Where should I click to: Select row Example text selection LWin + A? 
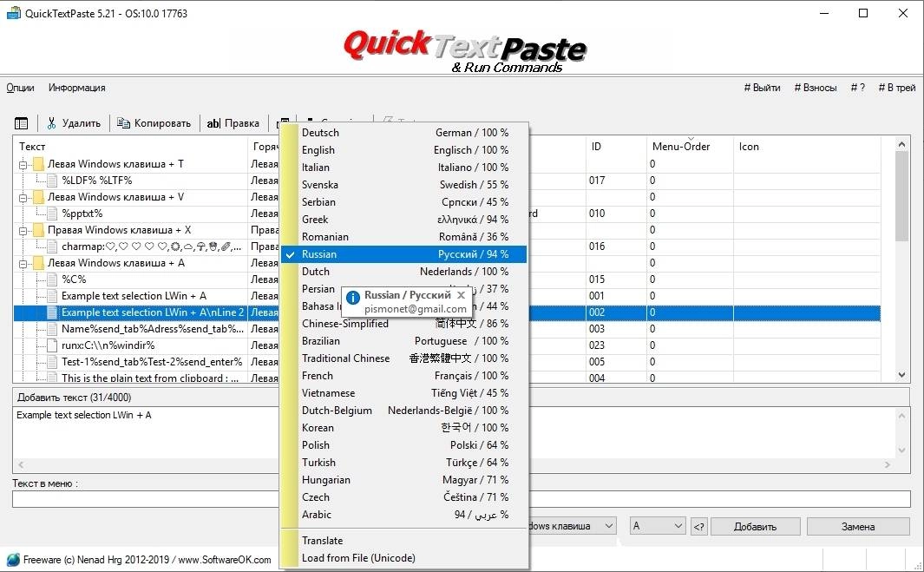[134, 296]
